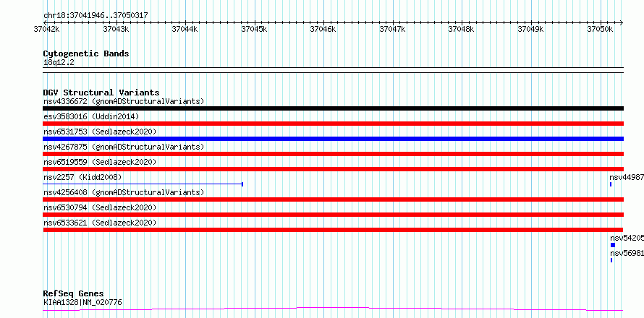Open variant nsv2257 (Kidd2008) label
Image resolution: width=644 pixels, height=318 pixels.
(82, 177)
